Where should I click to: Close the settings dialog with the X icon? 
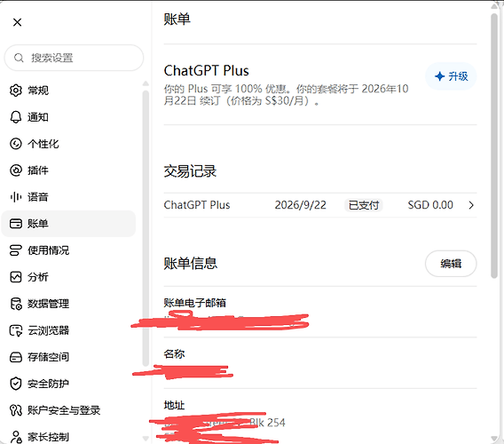coord(18,22)
